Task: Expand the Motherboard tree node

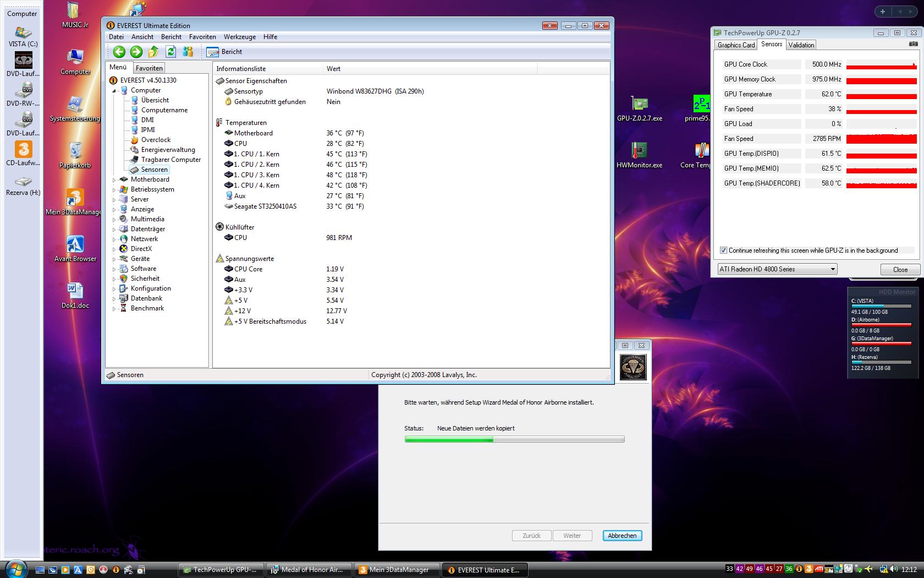Action: coord(114,179)
